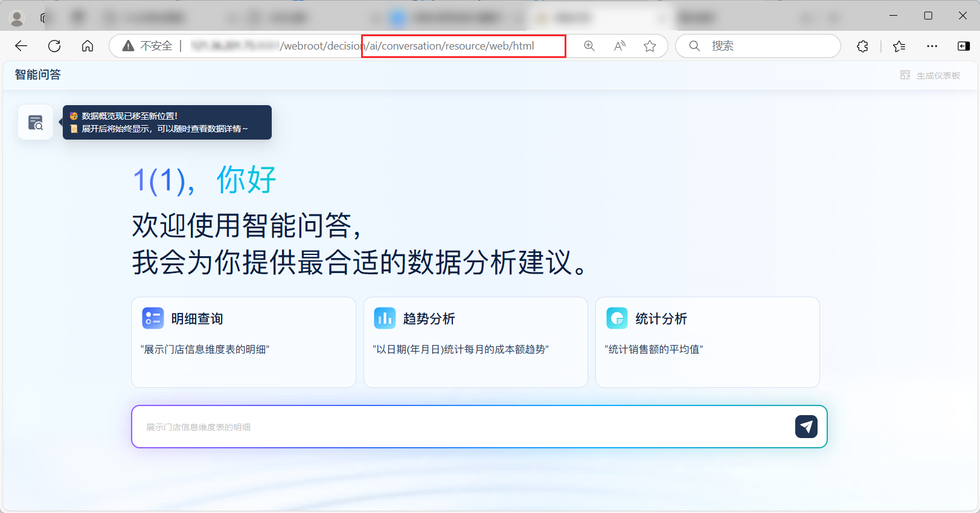Click the 趋势分析 bar chart icon
Viewport: 980px width, 513px height.
(x=385, y=318)
